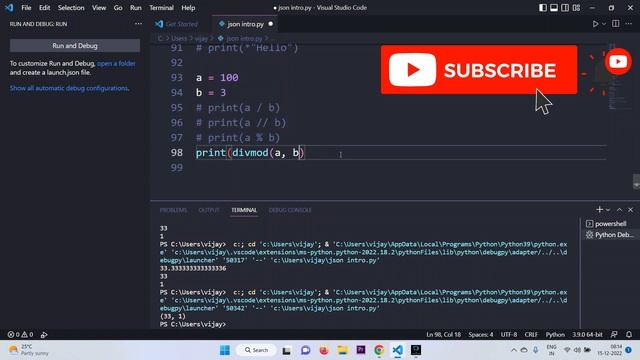This screenshot has width=640, height=360.
Task: Open the Selection menu
Action: (71, 8)
